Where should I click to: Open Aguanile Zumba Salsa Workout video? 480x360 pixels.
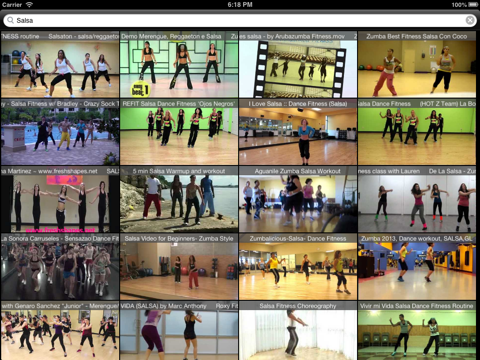pos(298,199)
